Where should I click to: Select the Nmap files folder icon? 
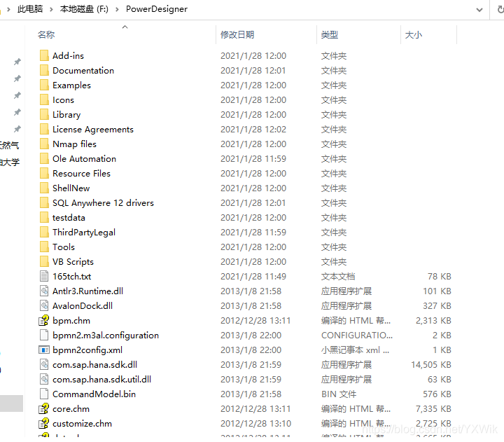point(44,144)
